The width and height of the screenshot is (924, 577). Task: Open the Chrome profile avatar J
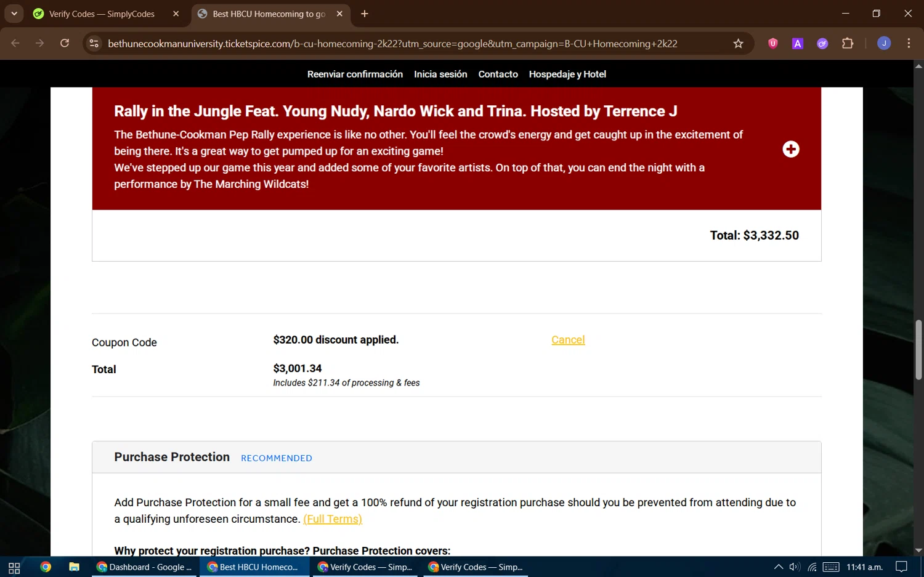(884, 43)
